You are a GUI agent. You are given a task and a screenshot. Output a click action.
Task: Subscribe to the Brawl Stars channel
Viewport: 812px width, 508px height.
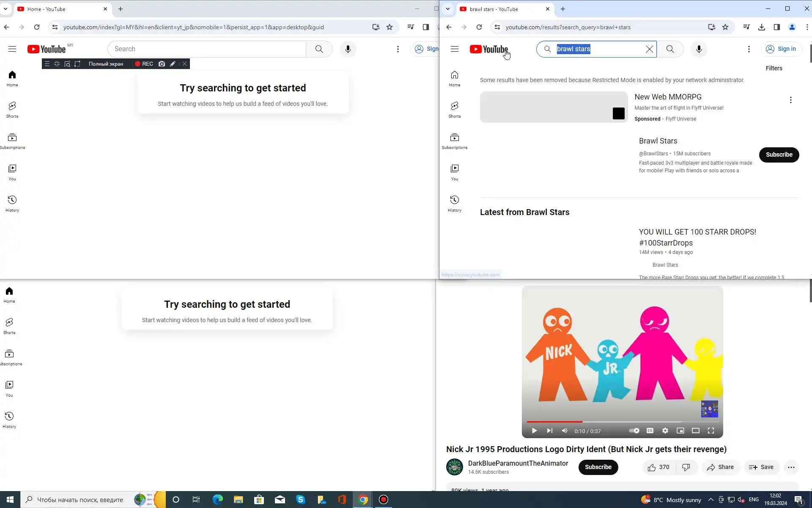pos(779,155)
